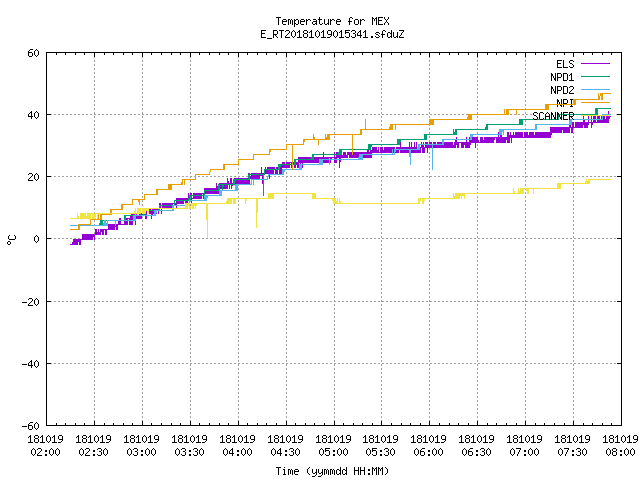
Task: Click the y-axis label -60
Action: 31,426
